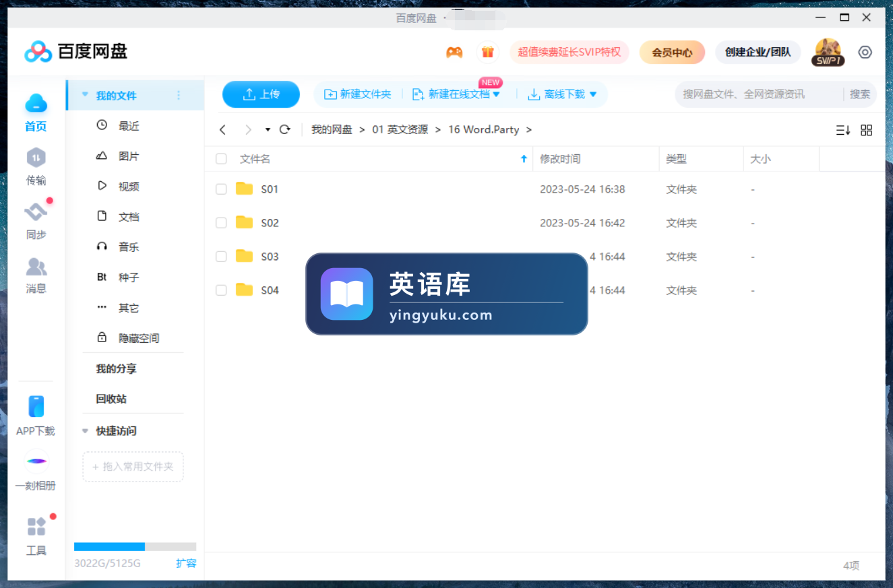
Task: Switch to grid view icon
Action: (867, 130)
